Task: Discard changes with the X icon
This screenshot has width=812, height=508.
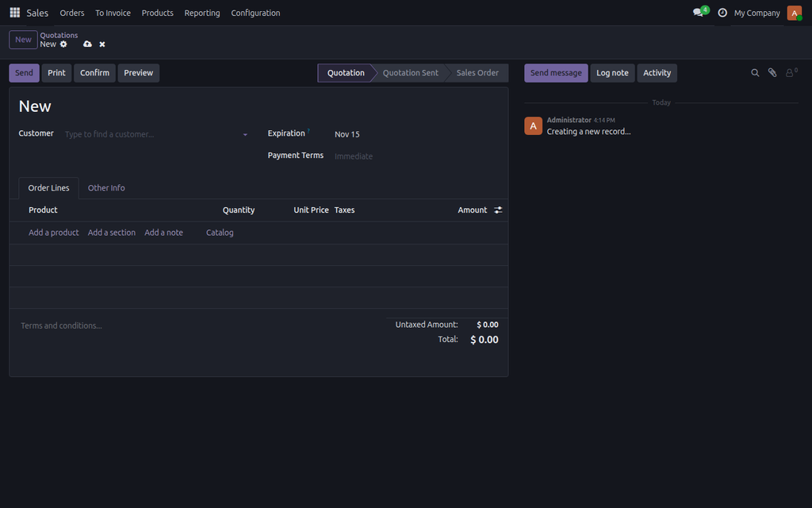Action: click(x=102, y=44)
